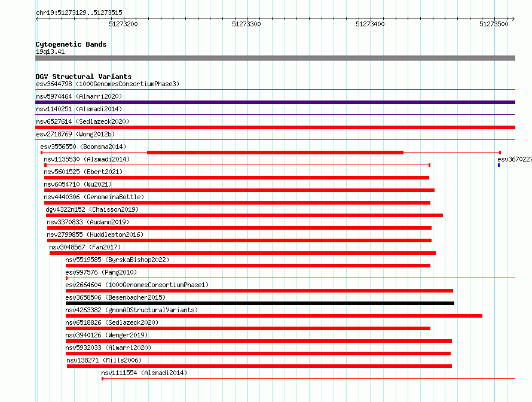
Task: Open the esv997576 (Pang2010) label
Action: pos(101,272)
